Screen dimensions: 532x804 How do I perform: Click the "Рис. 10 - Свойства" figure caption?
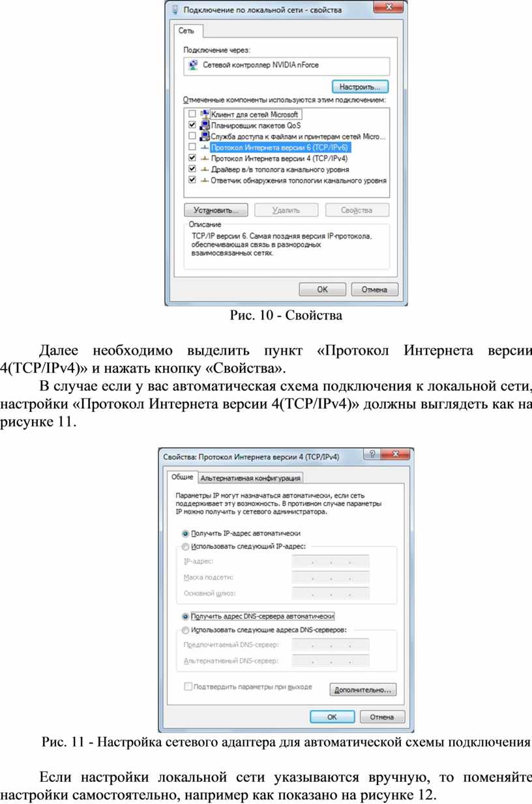point(286,317)
